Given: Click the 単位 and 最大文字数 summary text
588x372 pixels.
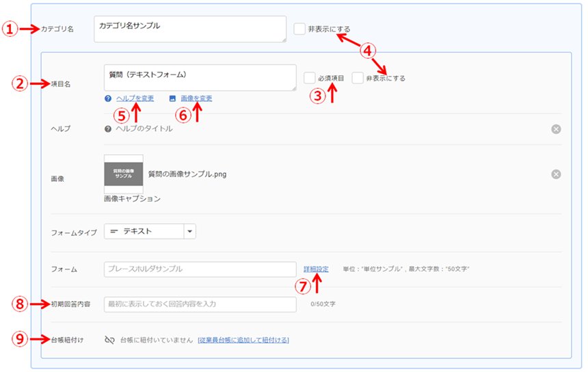Looking at the screenshot, I should tap(406, 269).
